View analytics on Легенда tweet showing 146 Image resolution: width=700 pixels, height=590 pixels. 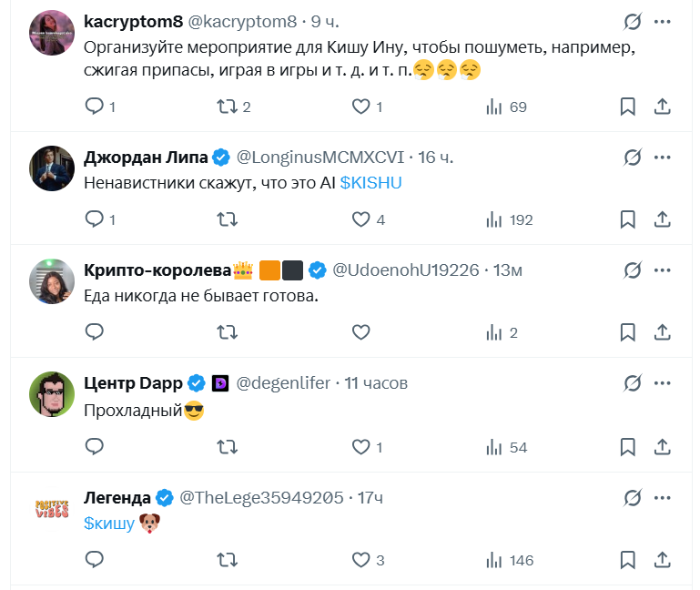click(x=509, y=560)
